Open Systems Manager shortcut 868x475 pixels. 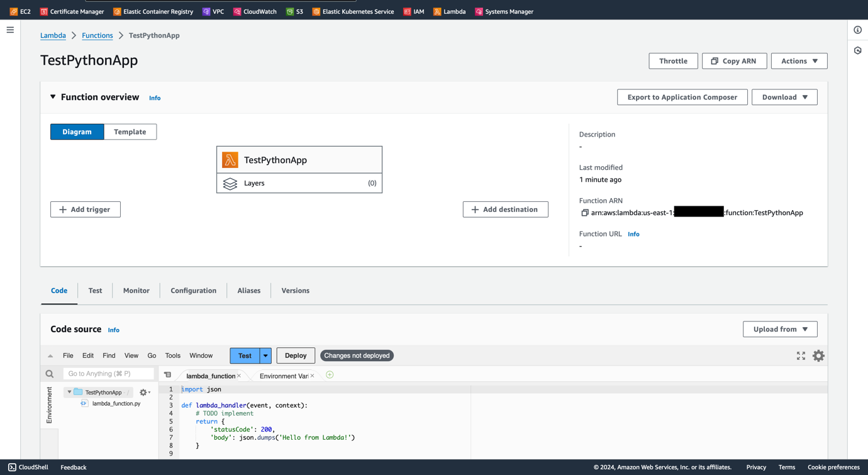click(504, 11)
